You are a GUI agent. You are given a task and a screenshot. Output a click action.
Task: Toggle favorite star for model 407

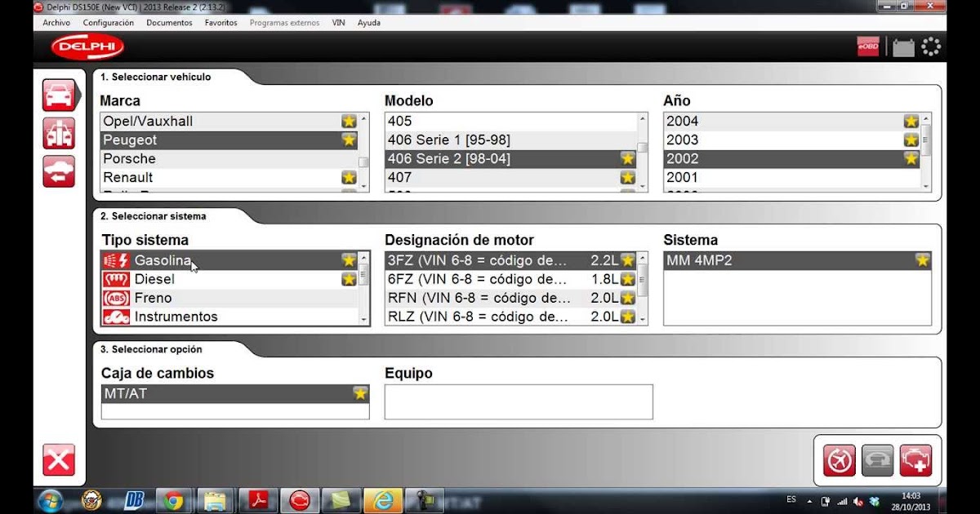click(x=627, y=177)
